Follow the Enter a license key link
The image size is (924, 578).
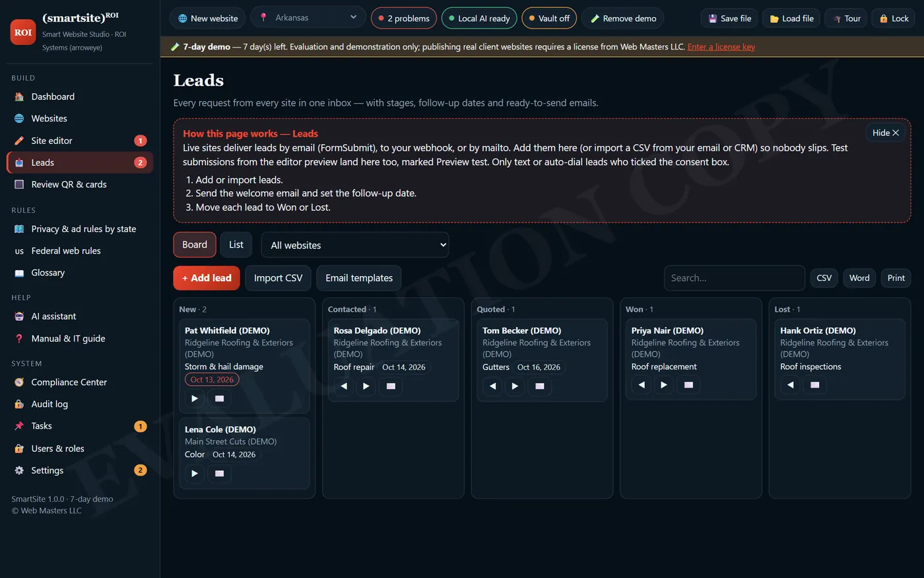721,47
